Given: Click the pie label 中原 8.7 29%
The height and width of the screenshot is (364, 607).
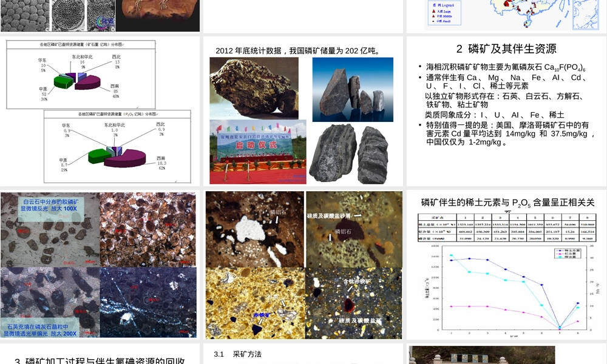Looking at the screenshot, I should [64, 165].
